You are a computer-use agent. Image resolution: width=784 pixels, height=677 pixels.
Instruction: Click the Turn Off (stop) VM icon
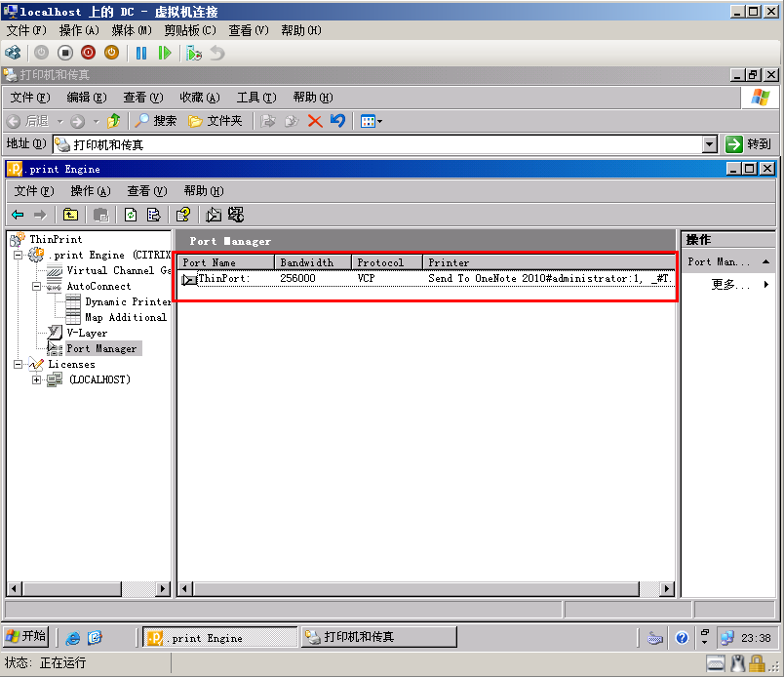[x=65, y=53]
